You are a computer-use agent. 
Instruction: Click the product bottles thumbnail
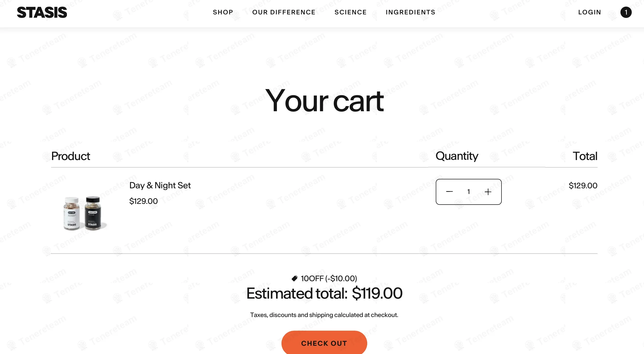pyautogui.click(x=82, y=213)
